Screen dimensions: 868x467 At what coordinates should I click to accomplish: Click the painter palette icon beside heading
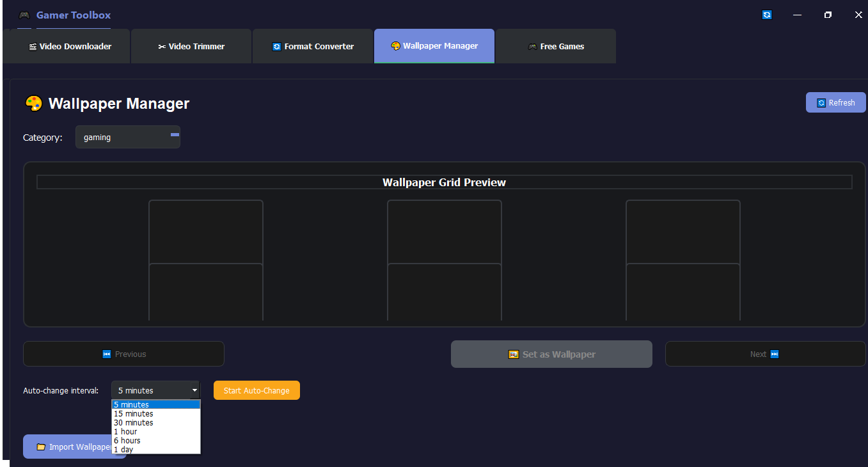33,103
